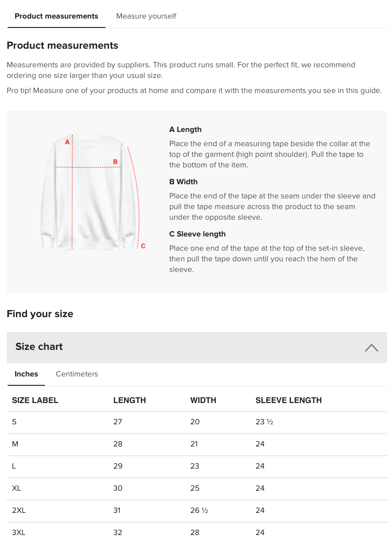Click the C Sleeve length heading
The height and width of the screenshot is (543, 392).
pyautogui.click(x=197, y=234)
